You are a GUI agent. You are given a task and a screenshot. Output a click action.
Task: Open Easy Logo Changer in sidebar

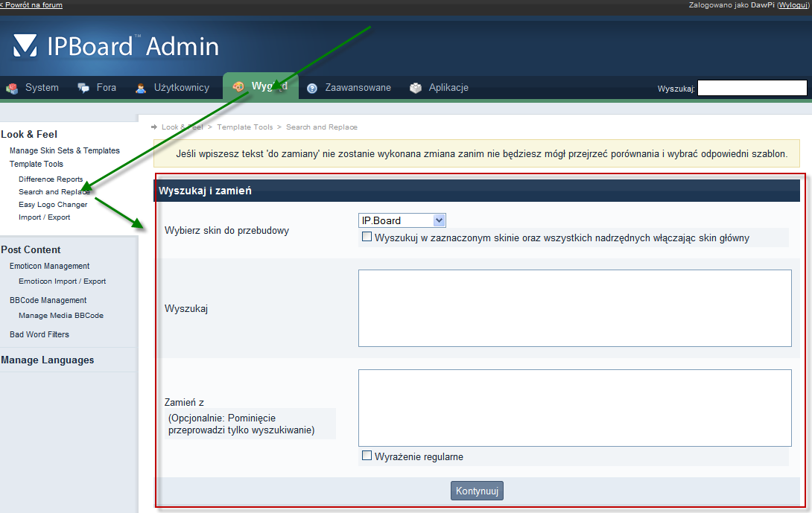(x=53, y=205)
